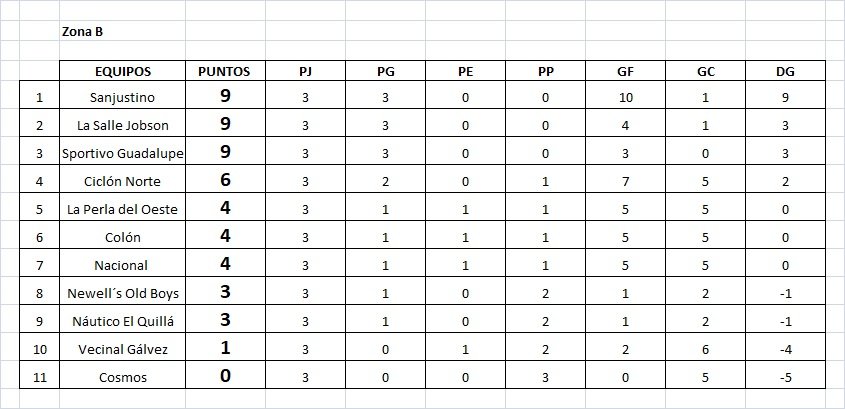Click the Náutico El Quillá cell
Image resolution: width=845 pixels, height=409 pixels.
(122, 321)
